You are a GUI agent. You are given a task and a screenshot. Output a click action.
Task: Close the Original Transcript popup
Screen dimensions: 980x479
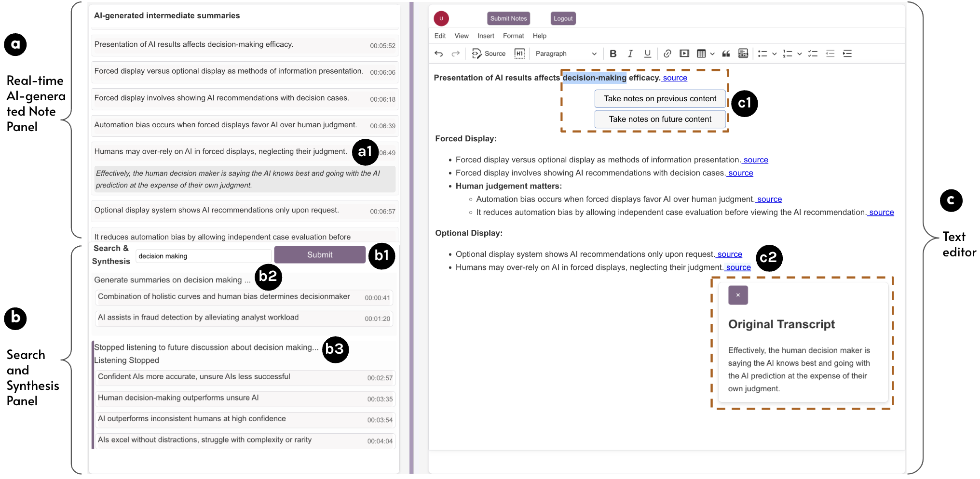tap(738, 295)
